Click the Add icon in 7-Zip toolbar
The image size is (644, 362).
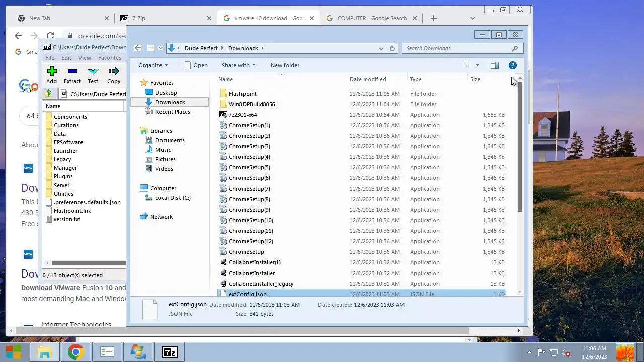(51, 71)
